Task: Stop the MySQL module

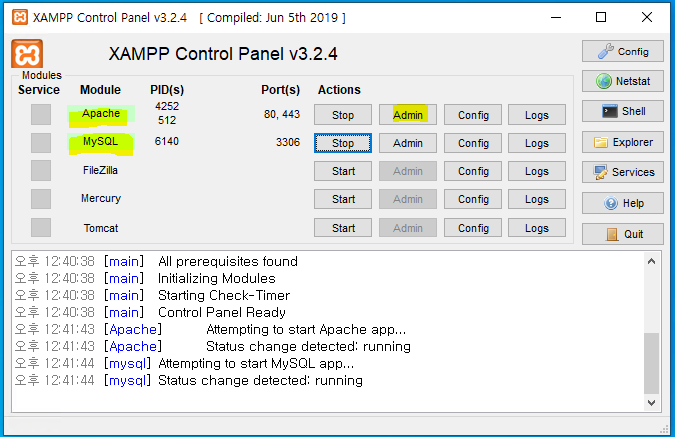Action: pos(343,143)
